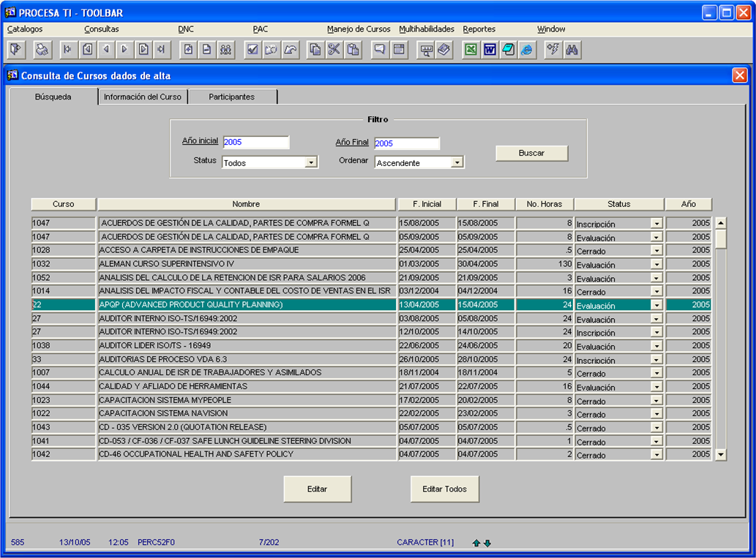Open the Participantes tab

point(232,97)
